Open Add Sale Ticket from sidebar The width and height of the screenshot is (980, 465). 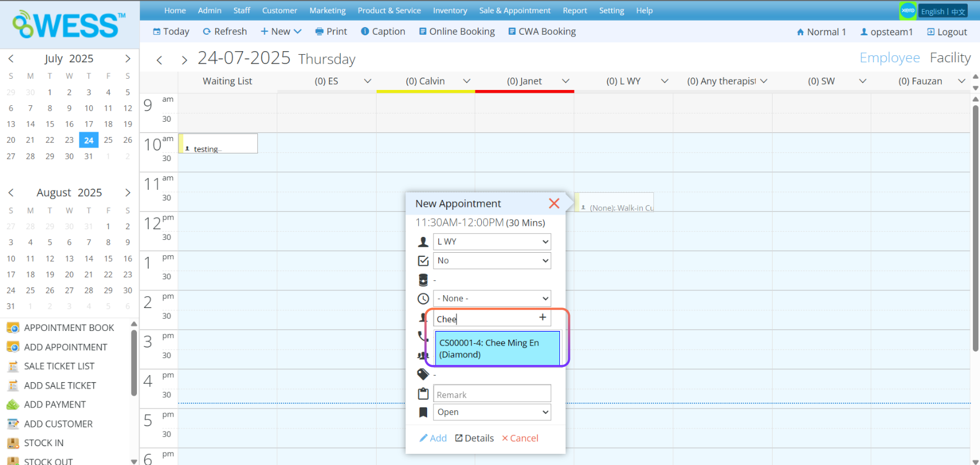pyautogui.click(x=59, y=386)
